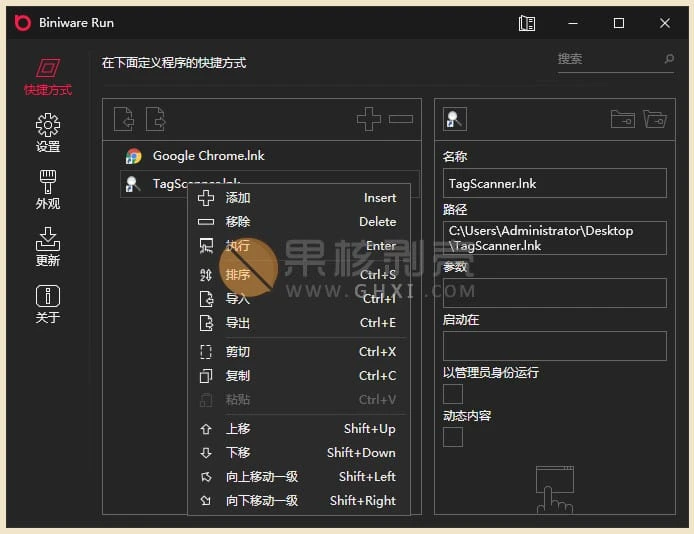
Task: Close the Biniware Run window
Action: 665,23
